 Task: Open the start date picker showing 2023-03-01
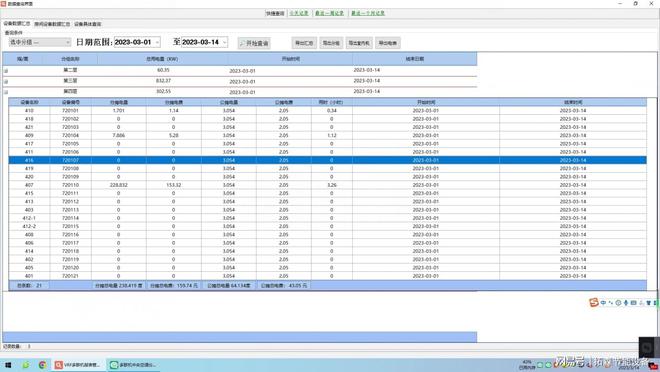coord(137,42)
